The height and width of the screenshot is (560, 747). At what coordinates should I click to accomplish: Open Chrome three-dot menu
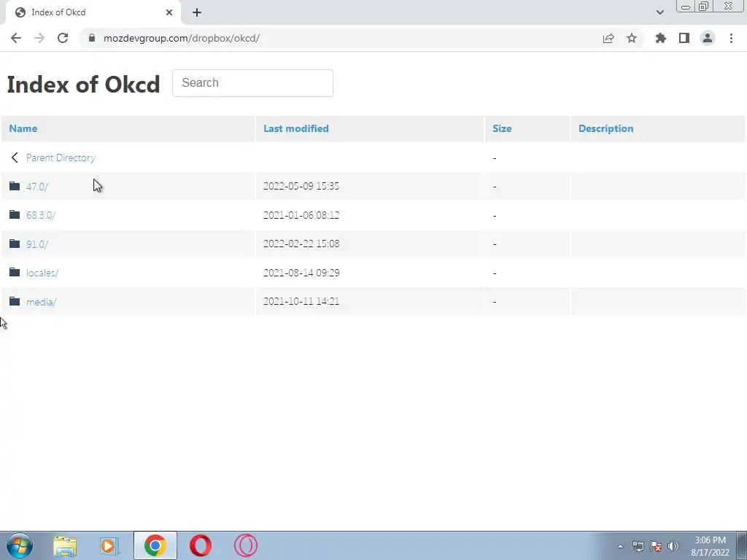point(731,38)
